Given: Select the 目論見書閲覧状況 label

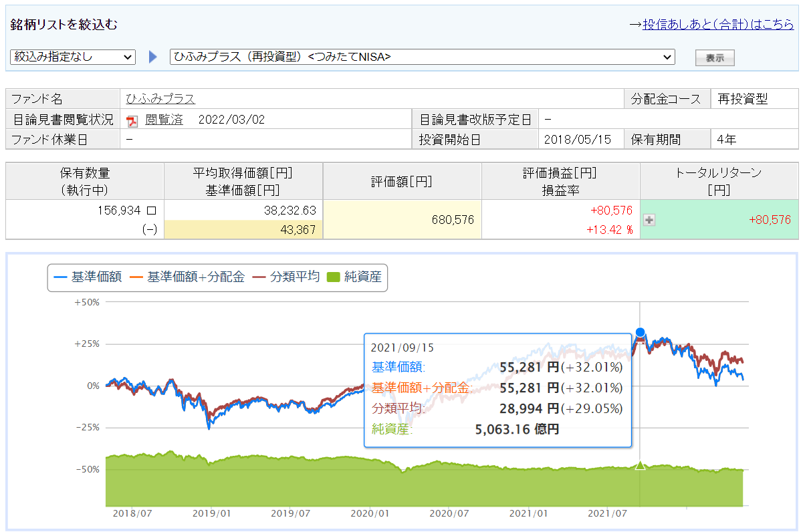Looking at the screenshot, I should click(64, 120).
